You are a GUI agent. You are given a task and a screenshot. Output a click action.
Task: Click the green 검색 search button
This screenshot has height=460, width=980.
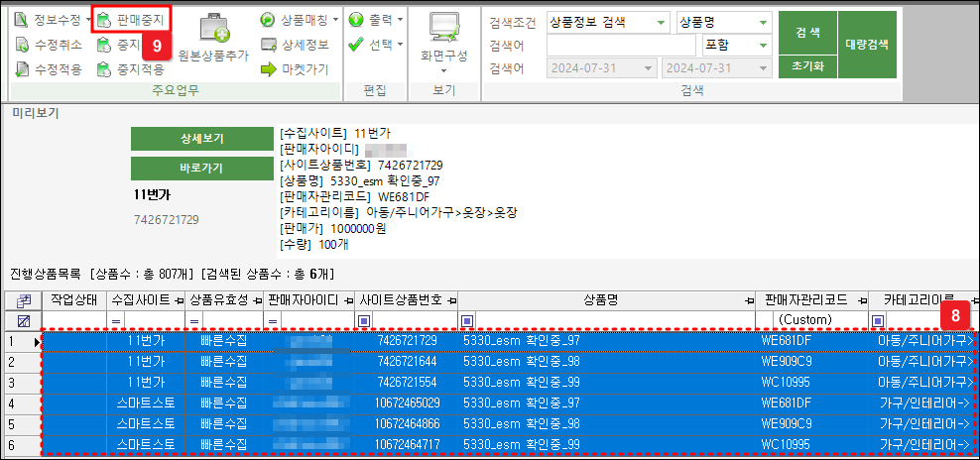click(807, 32)
